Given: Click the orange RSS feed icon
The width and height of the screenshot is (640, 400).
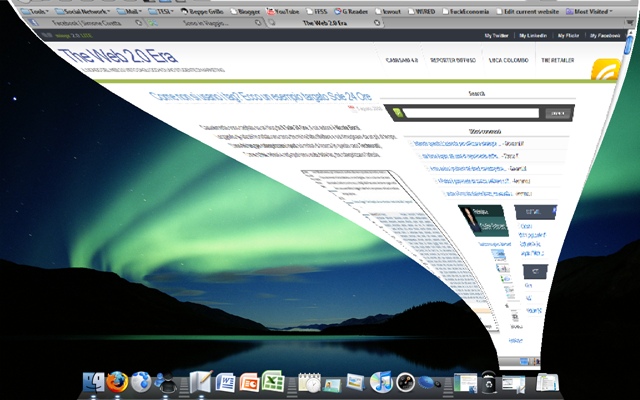Looking at the screenshot, I should (606, 69).
